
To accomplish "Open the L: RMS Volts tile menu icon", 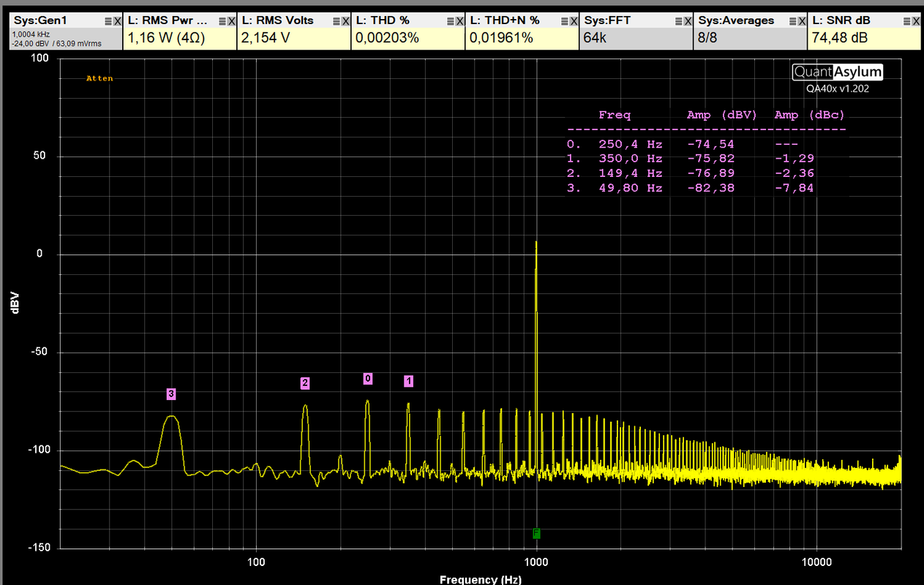I will 337,21.
